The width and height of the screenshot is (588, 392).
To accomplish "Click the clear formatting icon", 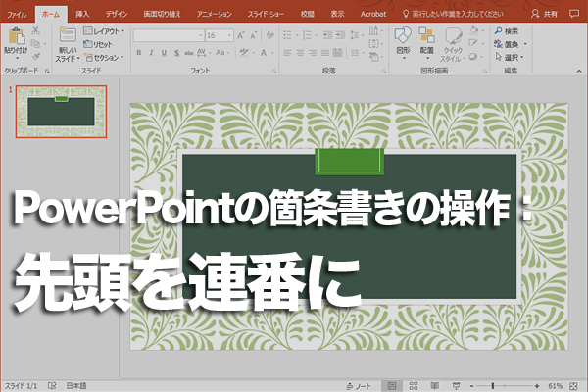I will coord(270,35).
